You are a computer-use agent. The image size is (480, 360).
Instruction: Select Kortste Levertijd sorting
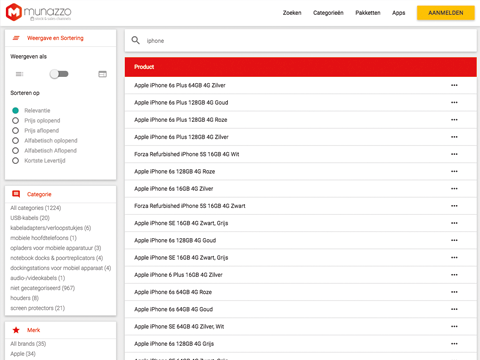click(15, 160)
